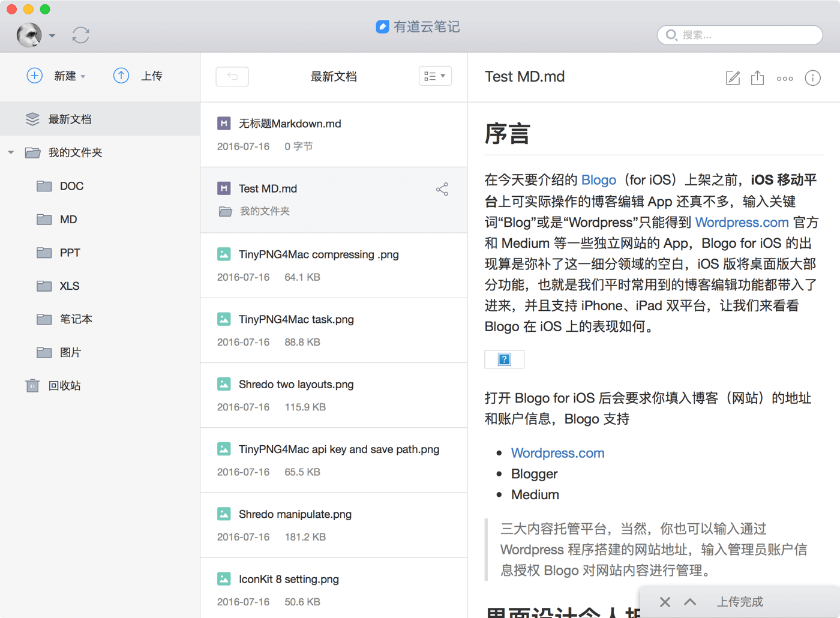Click image icon of Shredo two layouts.png
This screenshot has height=618, width=840.
click(224, 384)
